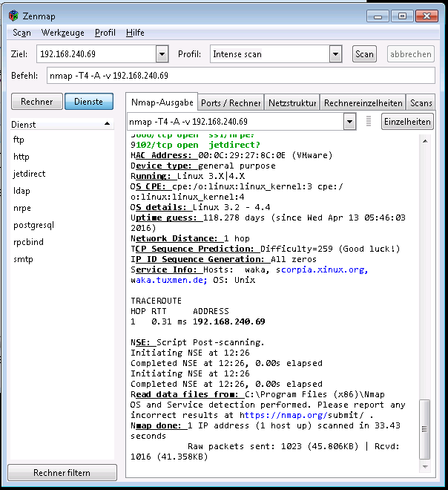Click the waka.tuxmen.de hostname link
448x490 pixels.
pyautogui.click(x=168, y=280)
